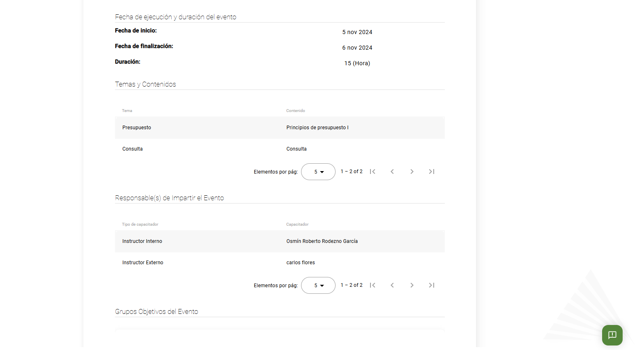Select Osmín Roberto Rodezno García instructor row
Viewport: 644px width, 350px height.
(x=322, y=241)
